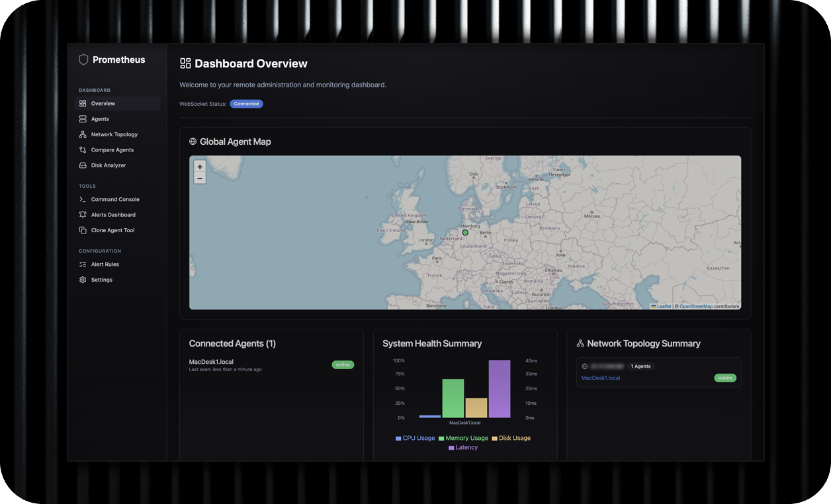
Task: Click the globe icon beside Global Agent Map
Action: [193, 141]
